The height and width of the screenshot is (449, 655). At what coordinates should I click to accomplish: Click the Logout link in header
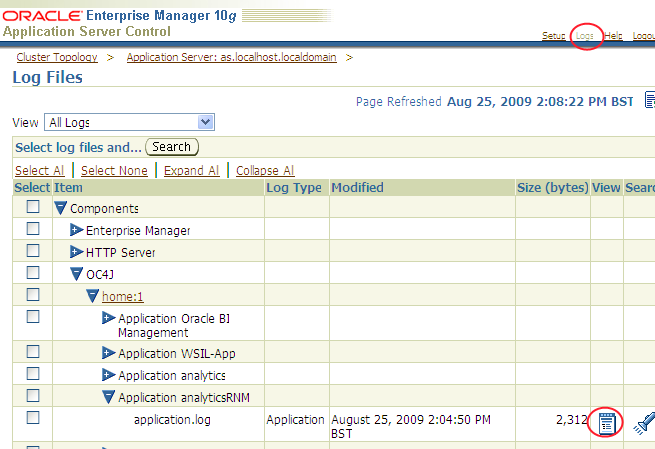point(644,36)
